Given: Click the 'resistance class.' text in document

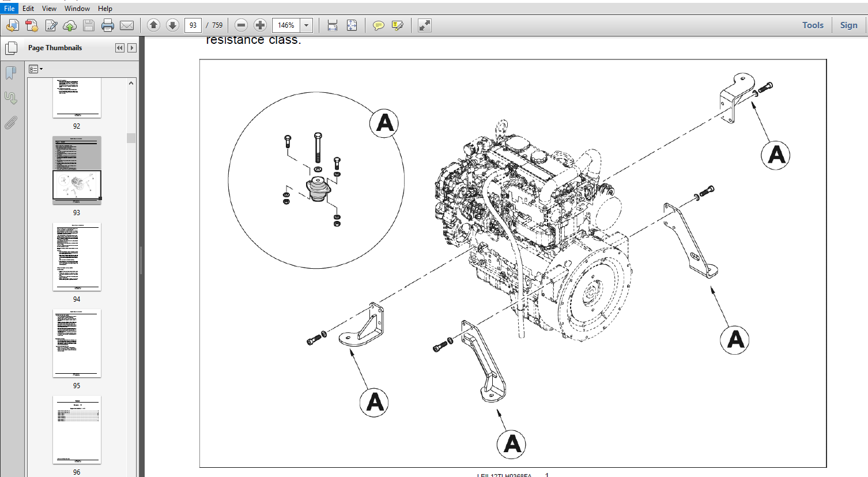Looking at the screenshot, I should 254,40.
